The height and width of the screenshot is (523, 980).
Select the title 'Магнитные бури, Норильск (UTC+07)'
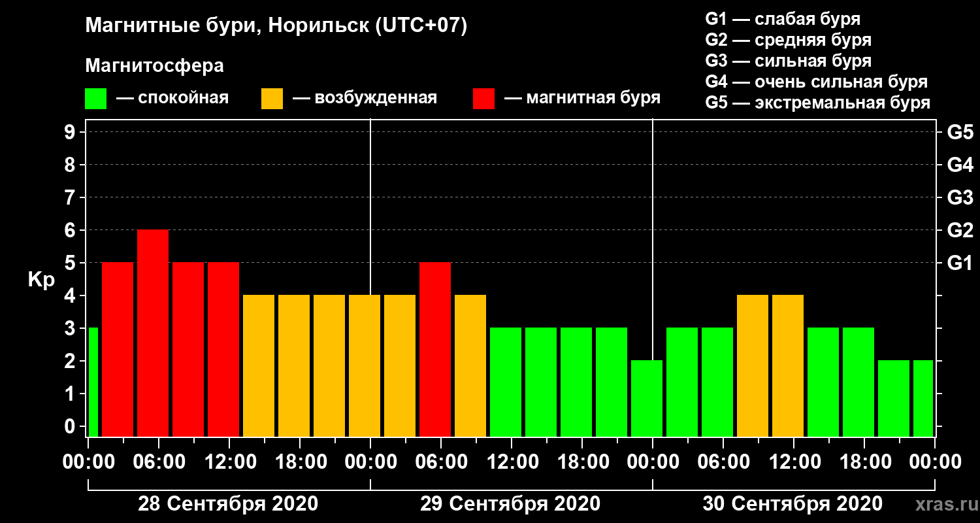tap(276, 27)
